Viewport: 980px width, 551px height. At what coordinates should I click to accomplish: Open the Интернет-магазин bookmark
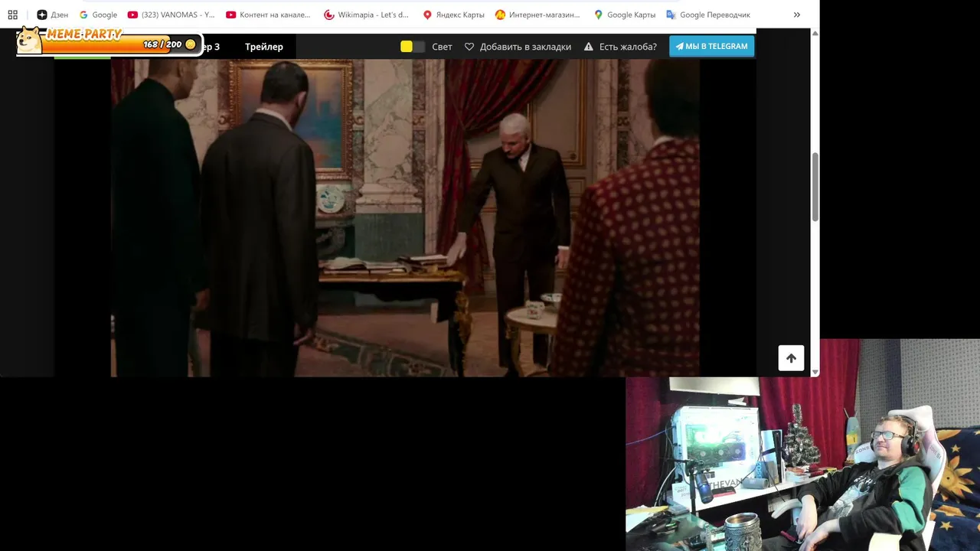click(x=537, y=15)
